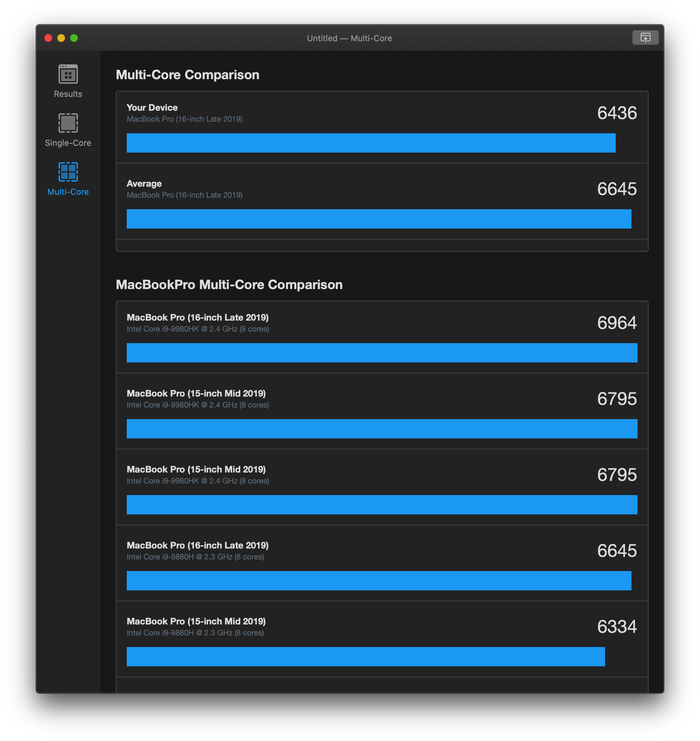Select the Multi-Core grid icon
This screenshot has width=700, height=741.
(x=68, y=172)
